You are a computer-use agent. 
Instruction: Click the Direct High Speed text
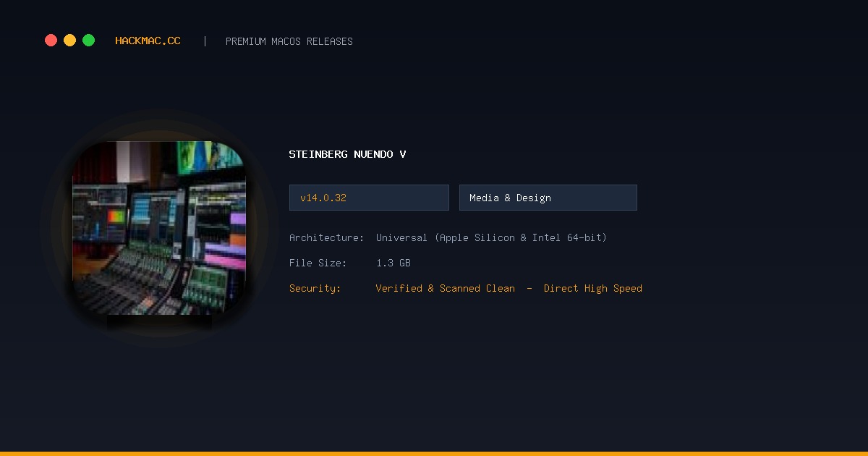click(593, 288)
